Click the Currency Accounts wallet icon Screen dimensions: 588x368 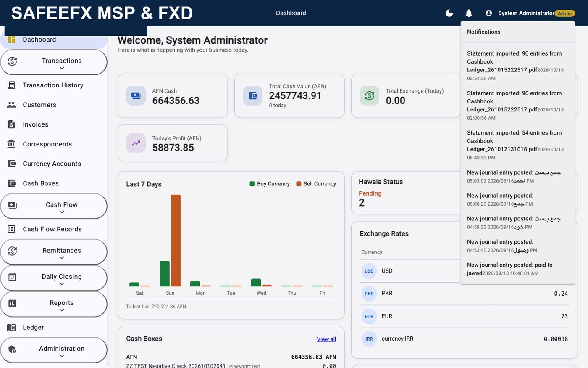pyautogui.click(x=12, y=164)
